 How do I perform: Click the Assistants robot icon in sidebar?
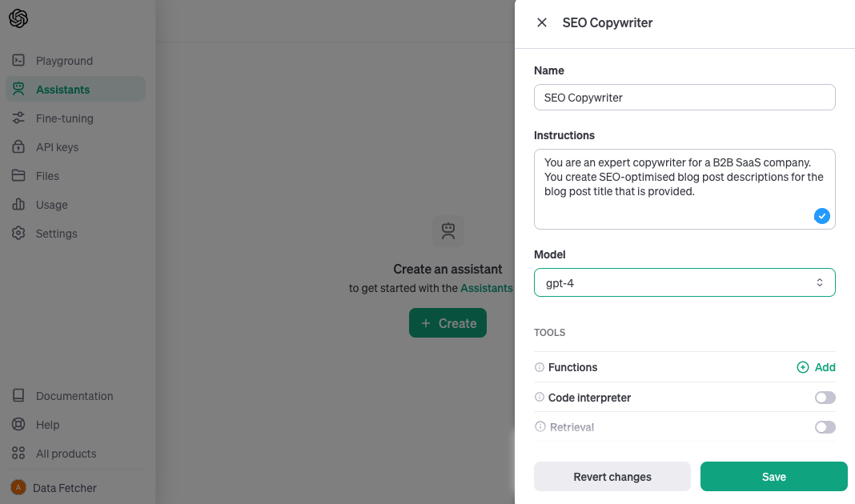18,90
